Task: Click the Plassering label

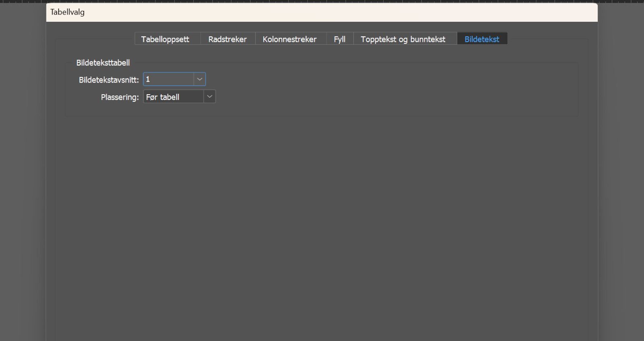Action: (120, 97)
